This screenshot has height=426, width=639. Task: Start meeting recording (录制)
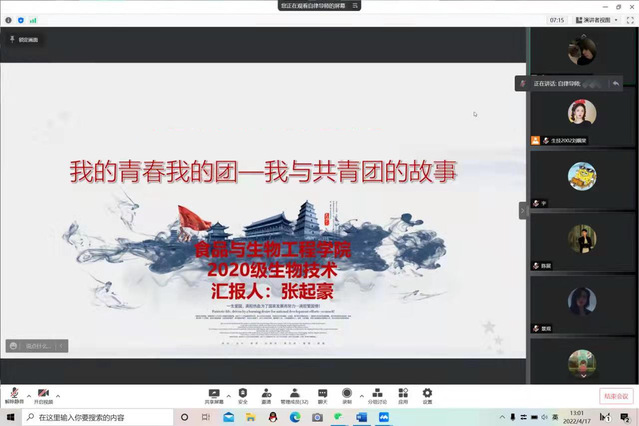click(347, 394)
